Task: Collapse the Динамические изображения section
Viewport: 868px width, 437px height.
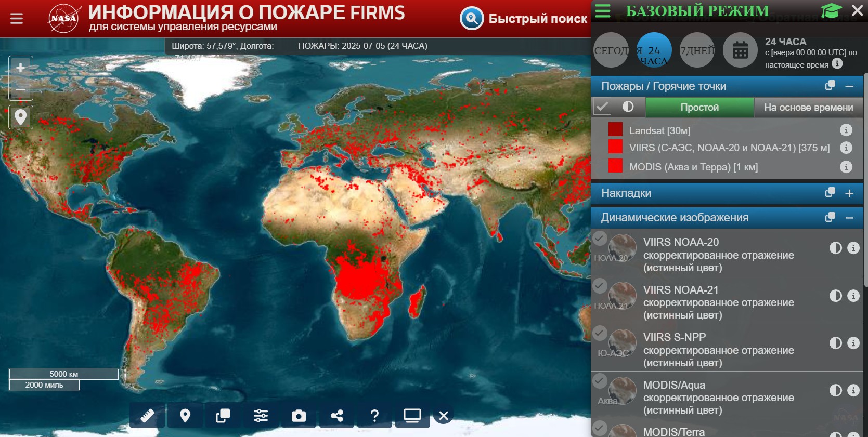Action: (x=849, y=218)
